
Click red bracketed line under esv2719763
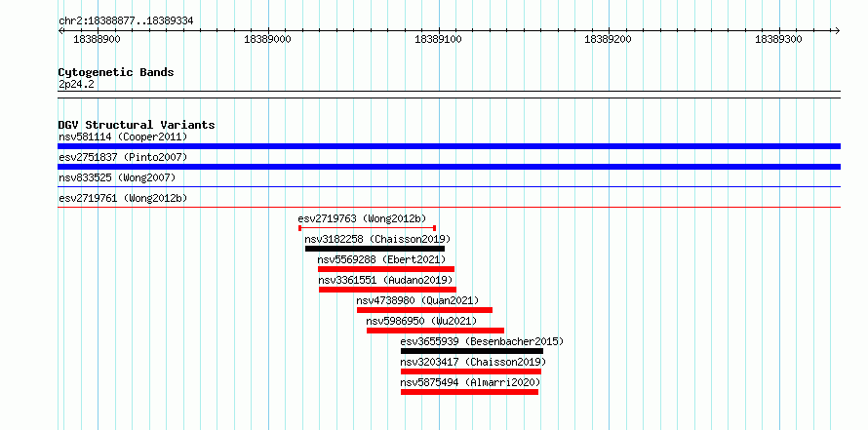pyautogui.click(x=367, y=228)
